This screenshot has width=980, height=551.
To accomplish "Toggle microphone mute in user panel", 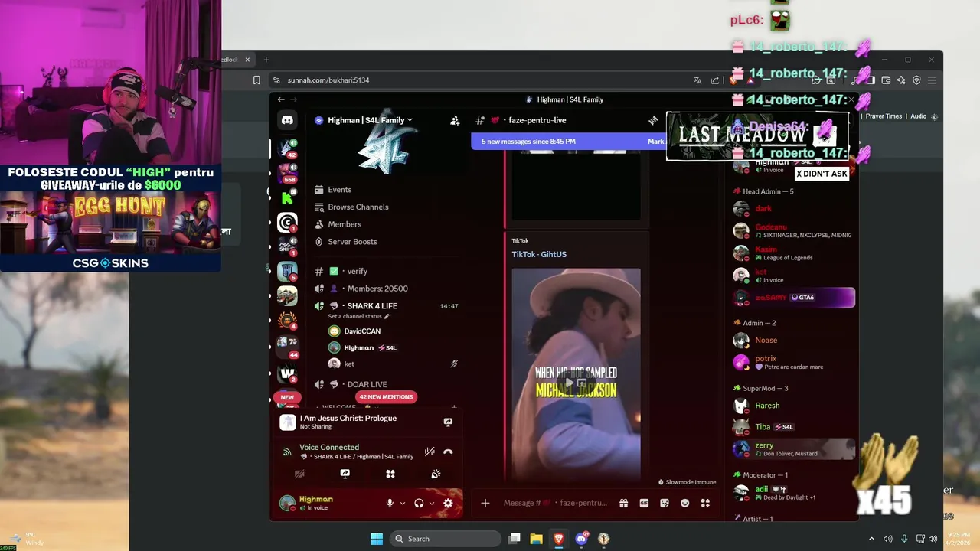I will (x=390, y=503).
